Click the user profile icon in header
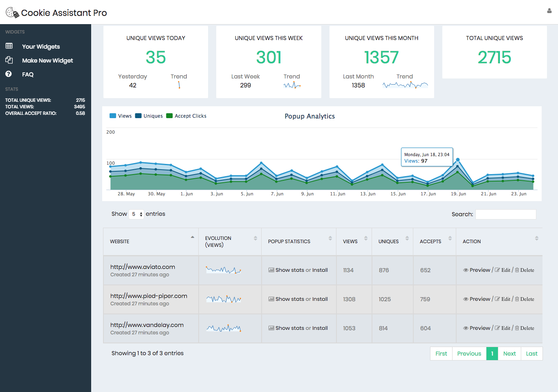The height and width of the screenshot is (392, 558). (x=549, y=11)
